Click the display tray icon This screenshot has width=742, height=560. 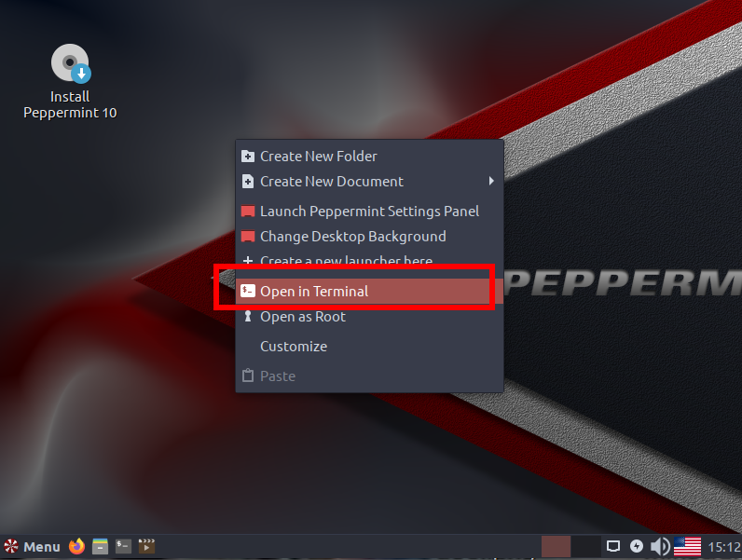tap(613, 547)
